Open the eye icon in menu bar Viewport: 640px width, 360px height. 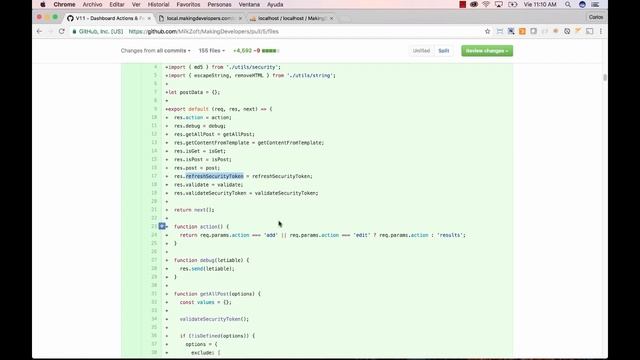coord(474,4)
